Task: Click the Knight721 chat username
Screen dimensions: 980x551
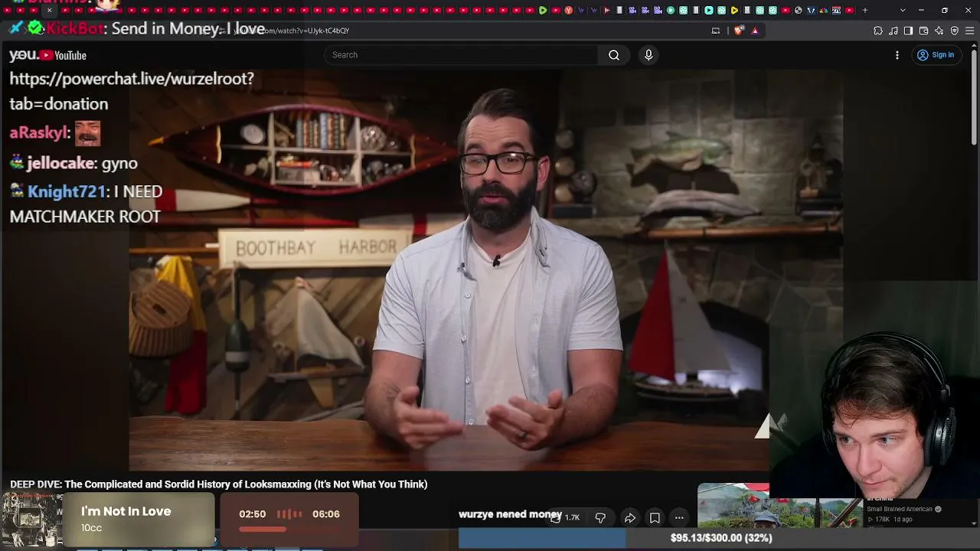Action: coord(65,191)
